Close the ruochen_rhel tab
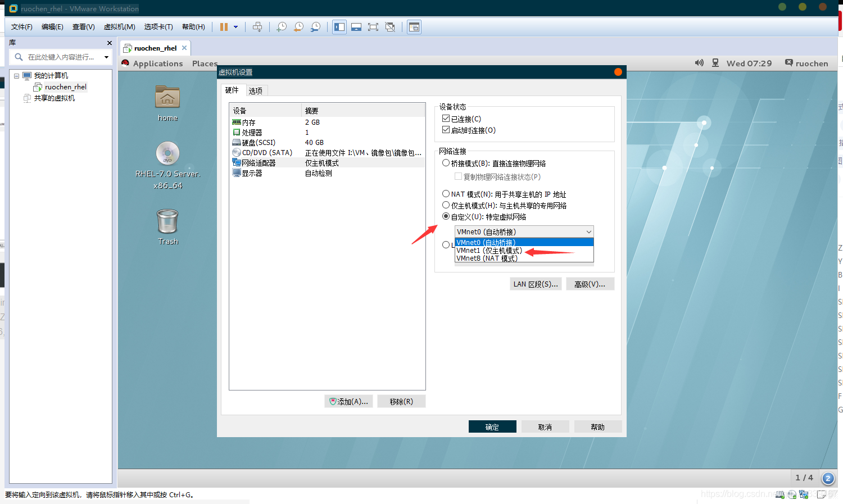This screenshot has height=504, width=843. (x=184, y=48)
